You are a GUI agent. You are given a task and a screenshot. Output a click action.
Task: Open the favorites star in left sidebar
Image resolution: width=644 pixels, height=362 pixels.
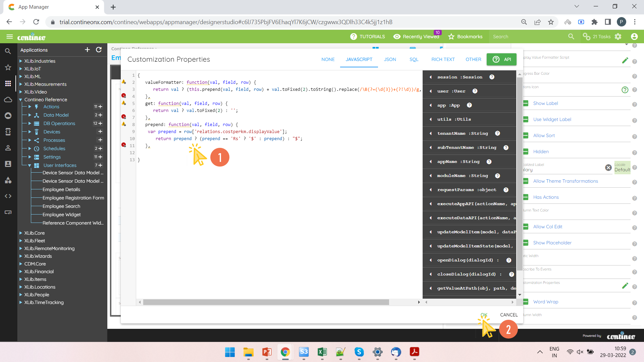coord(8,67)
